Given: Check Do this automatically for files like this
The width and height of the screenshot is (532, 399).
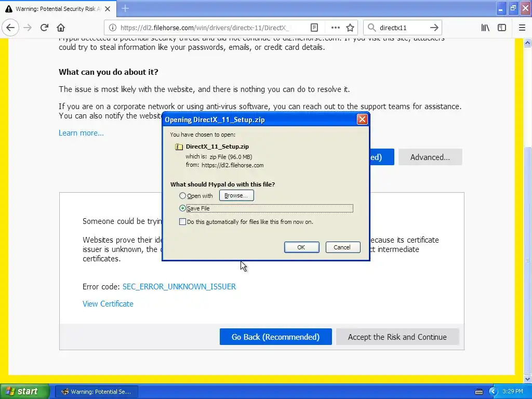Looking at the screenshot, I should [x=182, y=222].
